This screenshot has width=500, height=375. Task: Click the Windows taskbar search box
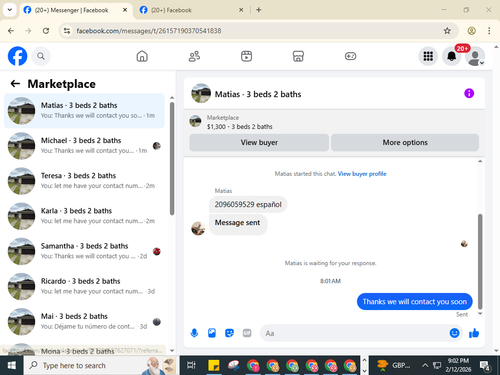(100, 366)
